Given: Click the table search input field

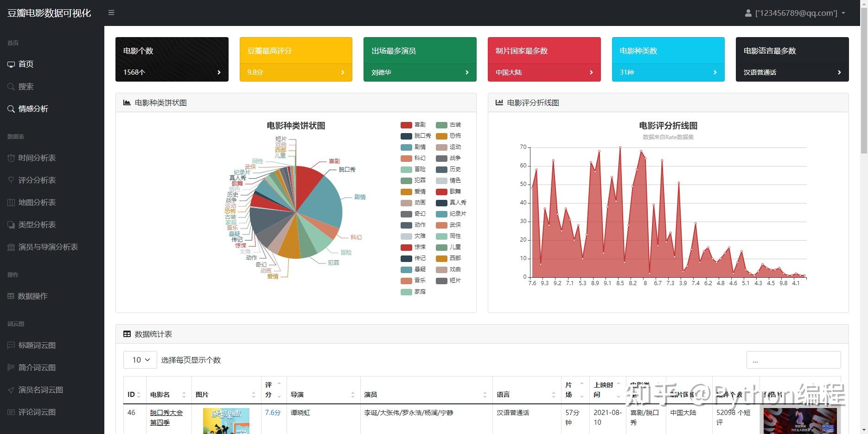Looking at the screenshot, I should 793,360.
